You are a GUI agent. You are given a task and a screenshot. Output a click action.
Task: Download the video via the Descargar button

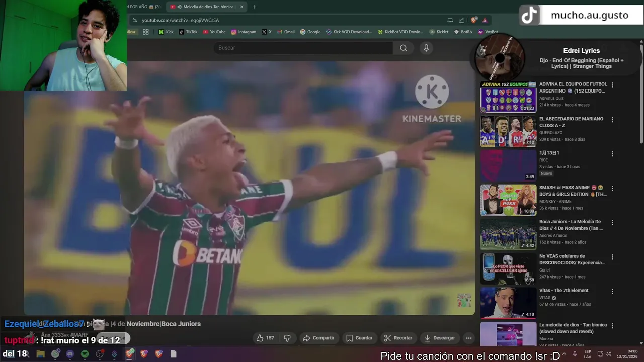pos(440,338)
